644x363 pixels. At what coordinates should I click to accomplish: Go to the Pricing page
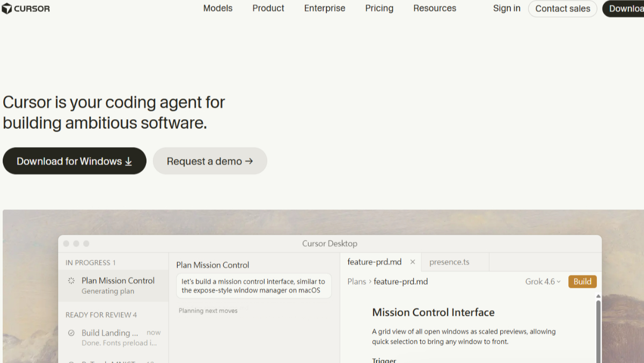click(379, 8)
